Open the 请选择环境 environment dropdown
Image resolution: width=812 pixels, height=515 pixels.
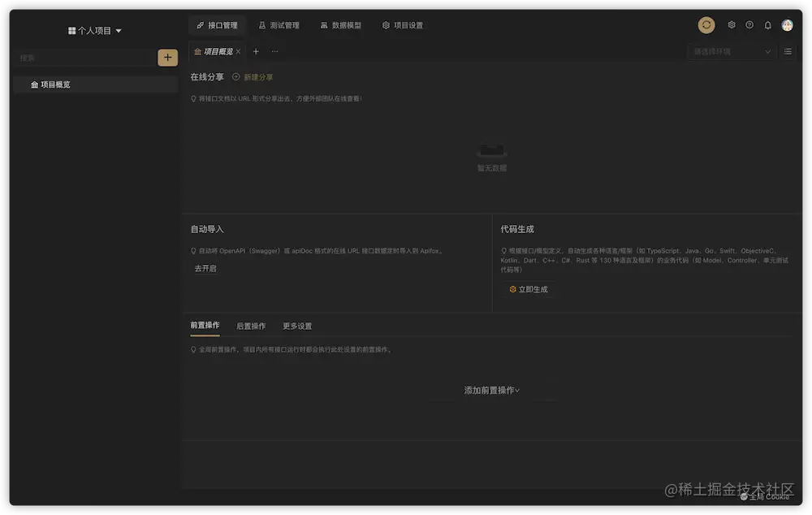tap(729, 51)
